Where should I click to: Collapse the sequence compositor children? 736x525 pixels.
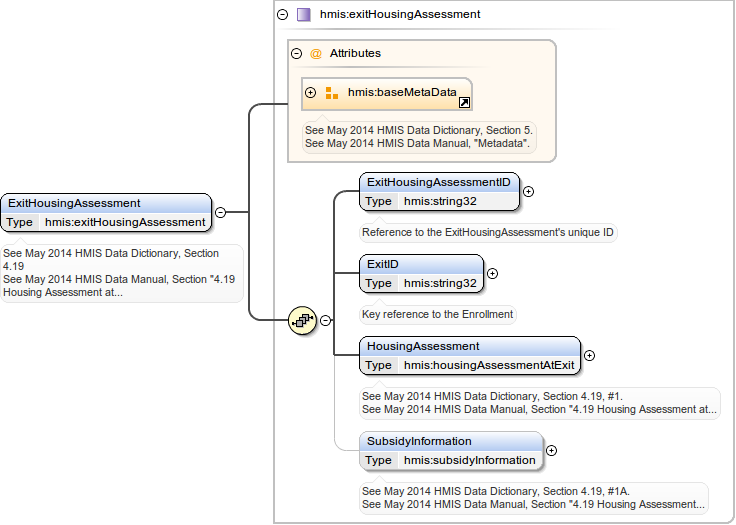pos(325,320)
